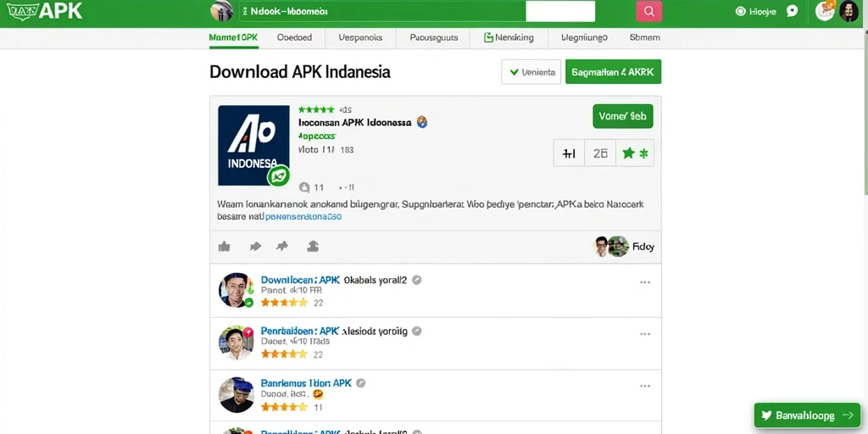This screenshot has height=434, width=868.
Task: Click the first share arrow icon
Action: tap(255, 247)
